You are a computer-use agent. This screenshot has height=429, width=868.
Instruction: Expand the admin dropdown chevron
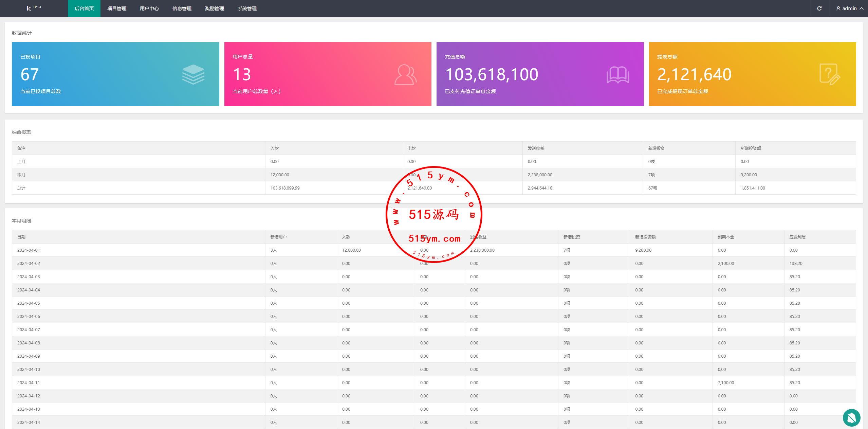[x=862, y=8]
